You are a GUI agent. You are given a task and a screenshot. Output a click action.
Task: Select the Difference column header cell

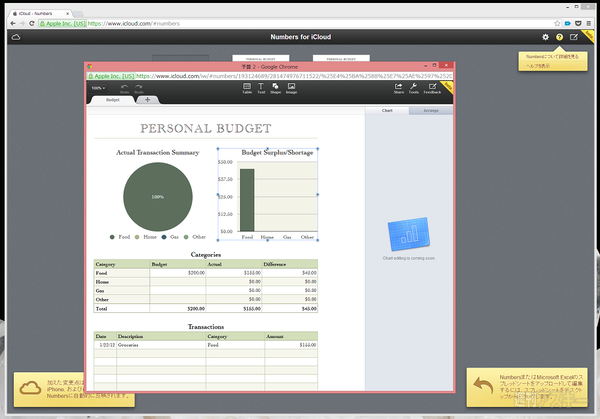pos(290,264)
